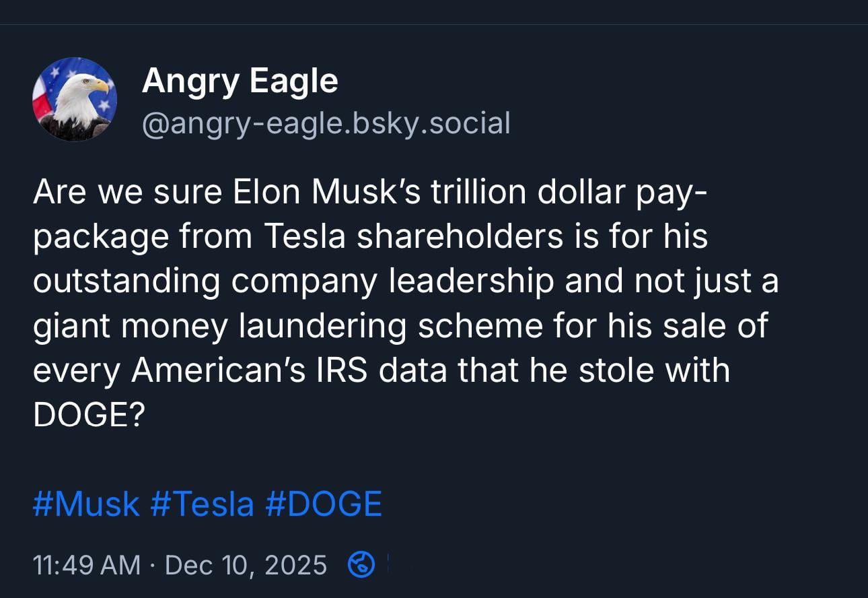868x598 pixels.
Task: Open the #Musk hashtag
Action: click(86, 504)
